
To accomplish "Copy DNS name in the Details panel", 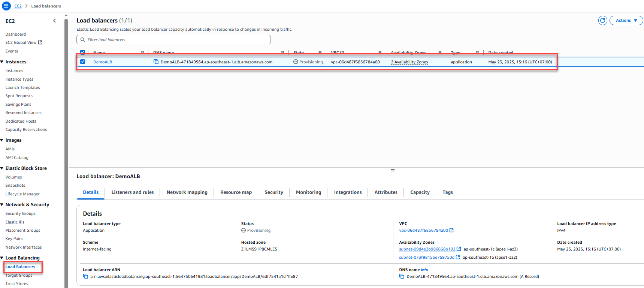I will click(402, 276).
